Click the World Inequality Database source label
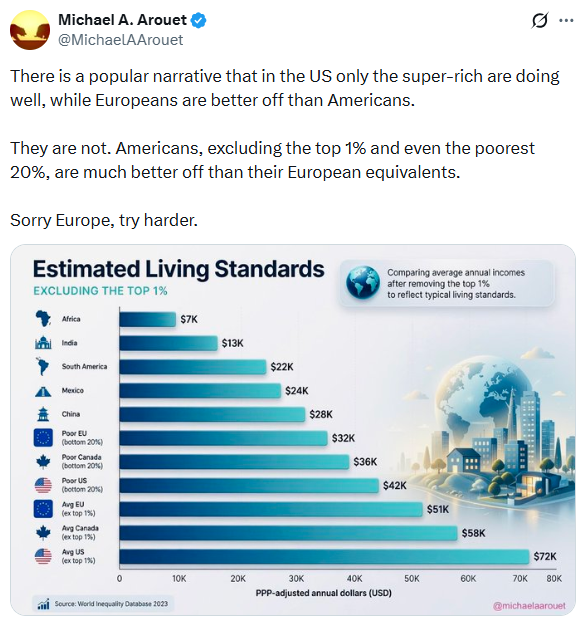Image resolution: width=585 pixels, height=624 pixels. pyautogui.click(x=111, y=604)
